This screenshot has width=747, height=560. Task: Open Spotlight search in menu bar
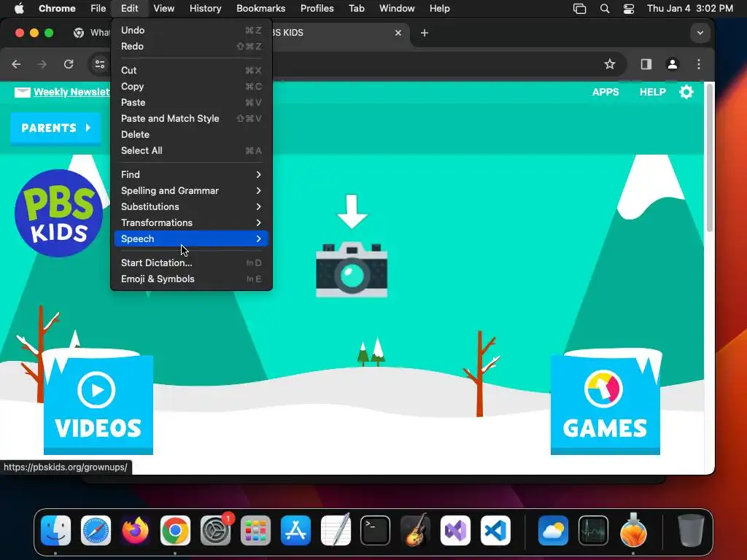[x=605, y=9]
